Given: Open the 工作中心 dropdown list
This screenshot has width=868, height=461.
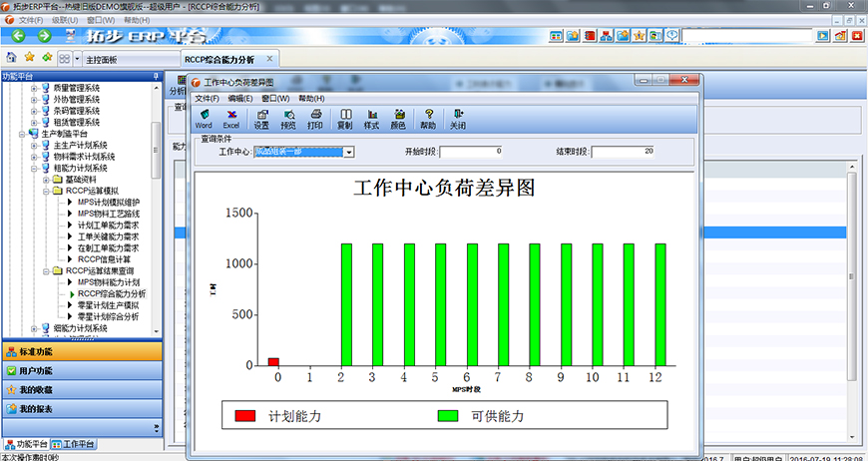Looking at the screenshot, I should pyautogui.click(x=350, y=152).
